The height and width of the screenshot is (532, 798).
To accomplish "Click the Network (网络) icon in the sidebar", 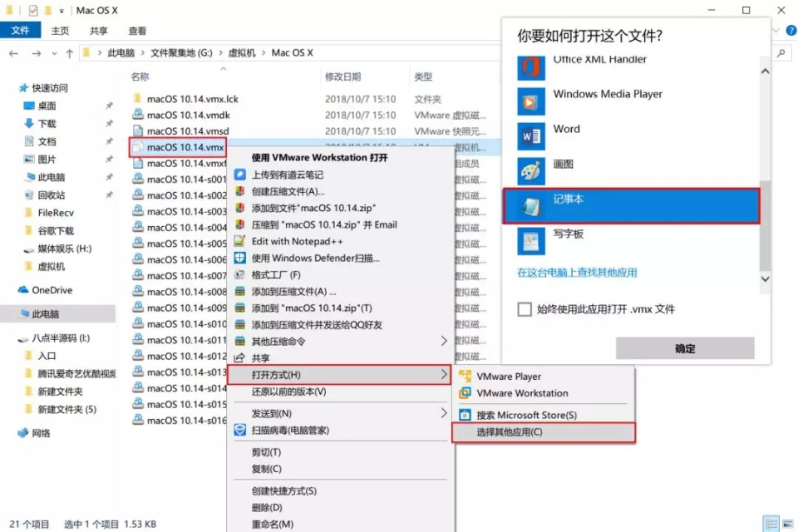I will [23, 433].
